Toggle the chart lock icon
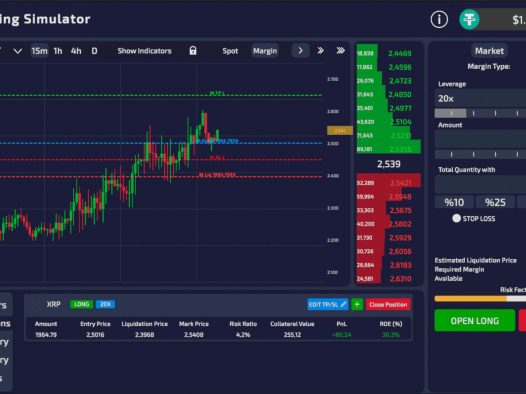 coord(193,51)
